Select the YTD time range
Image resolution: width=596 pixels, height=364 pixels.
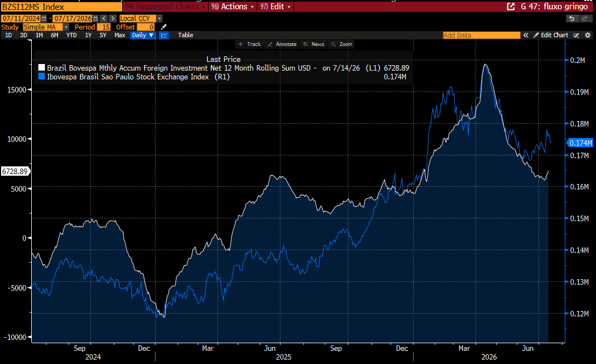point(71,35)
